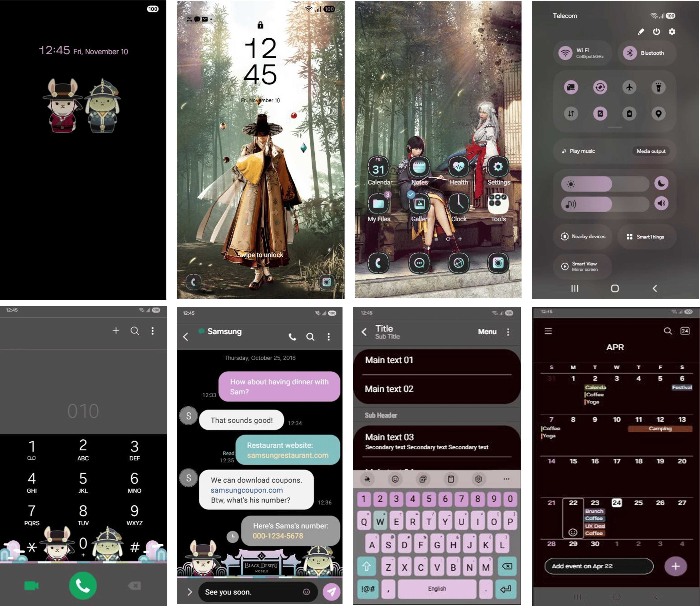The width and height of the screenshot is (700, 606).
Task: Go back from Title screen
Action: 364,332
